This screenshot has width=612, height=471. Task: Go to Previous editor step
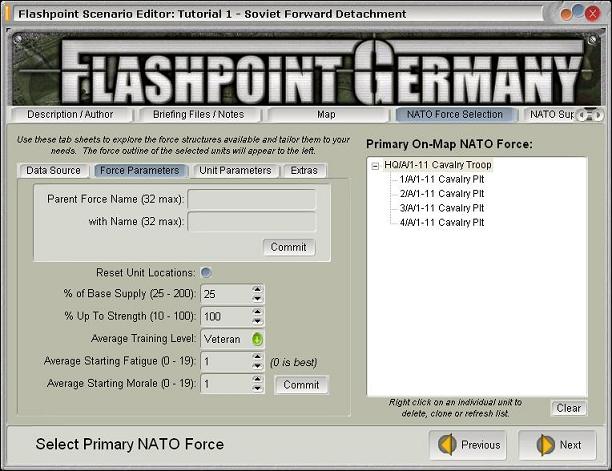(x=468, y=444)
